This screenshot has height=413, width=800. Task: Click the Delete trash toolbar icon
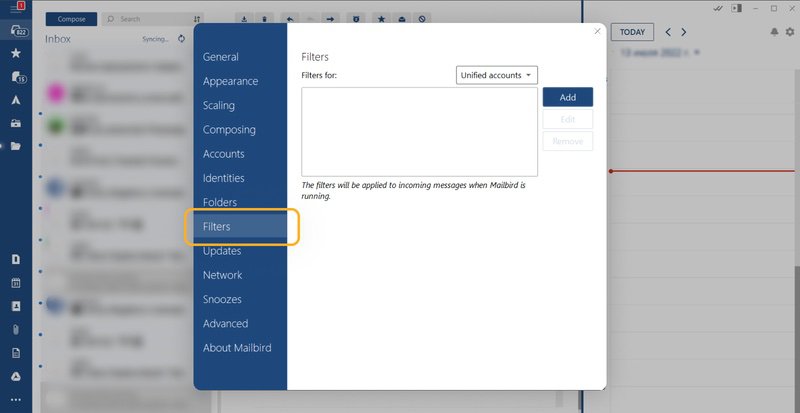[x=264, y=19]
